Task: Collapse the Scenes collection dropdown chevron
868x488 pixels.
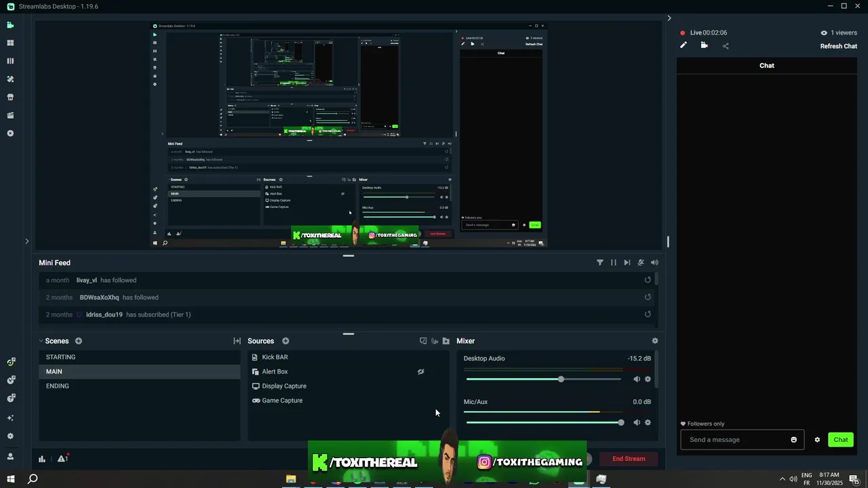Action: (41, 341)
